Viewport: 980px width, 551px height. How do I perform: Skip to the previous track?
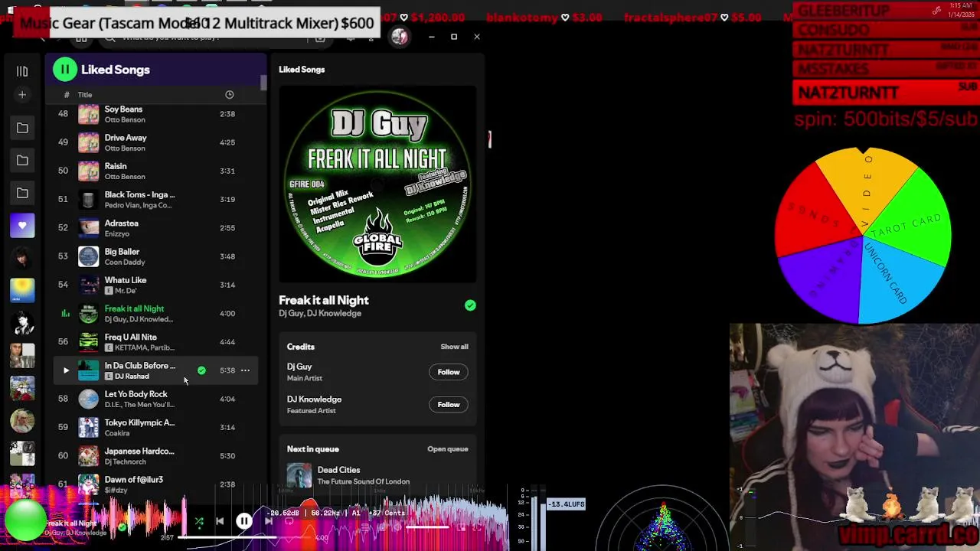220,522
